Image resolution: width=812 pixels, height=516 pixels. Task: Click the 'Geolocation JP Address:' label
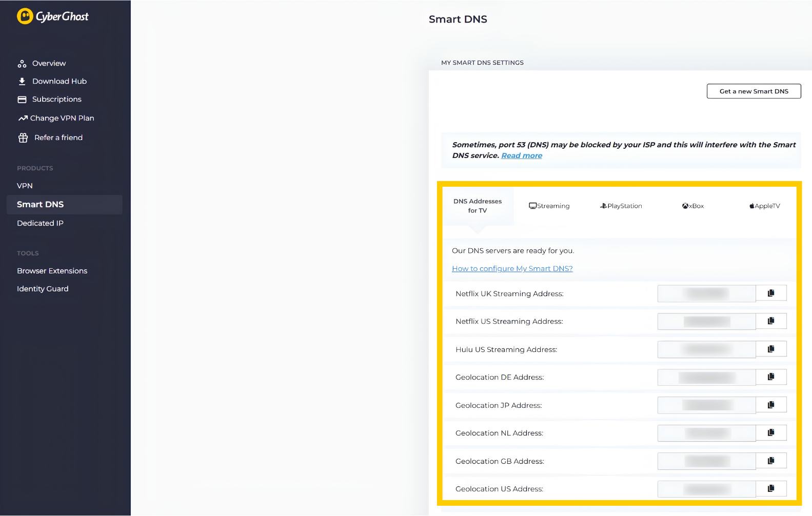[499, 406]
